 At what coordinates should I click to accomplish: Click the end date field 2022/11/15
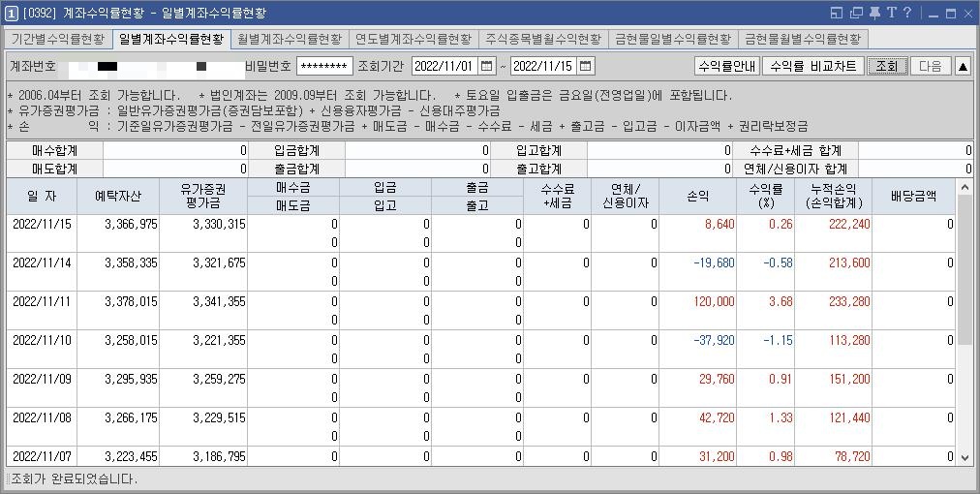pos(544,66)
